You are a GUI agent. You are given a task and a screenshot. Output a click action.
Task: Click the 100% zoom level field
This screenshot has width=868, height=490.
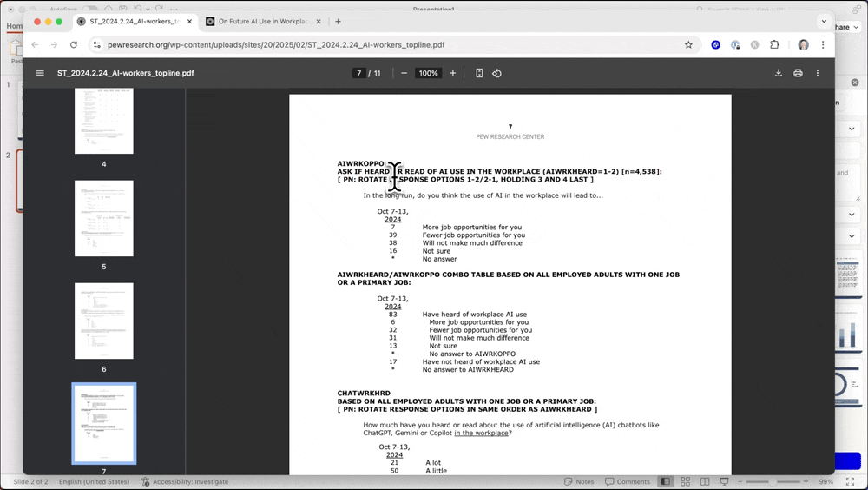428,73
